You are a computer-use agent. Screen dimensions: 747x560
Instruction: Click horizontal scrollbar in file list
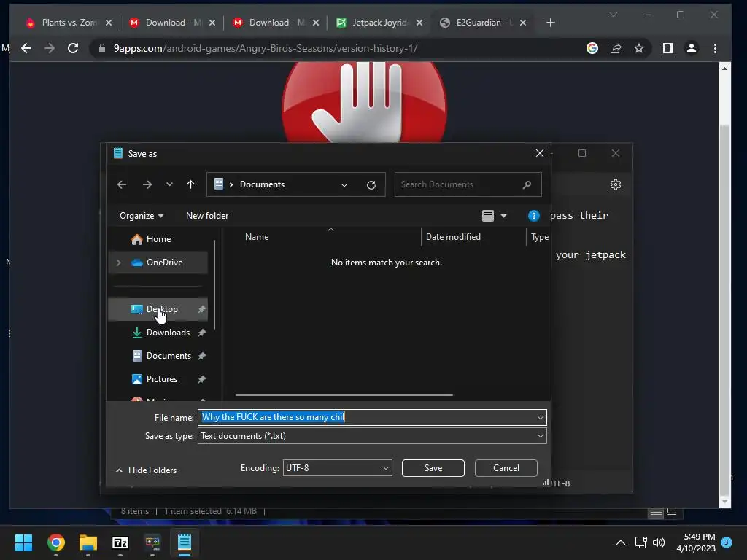344,394
